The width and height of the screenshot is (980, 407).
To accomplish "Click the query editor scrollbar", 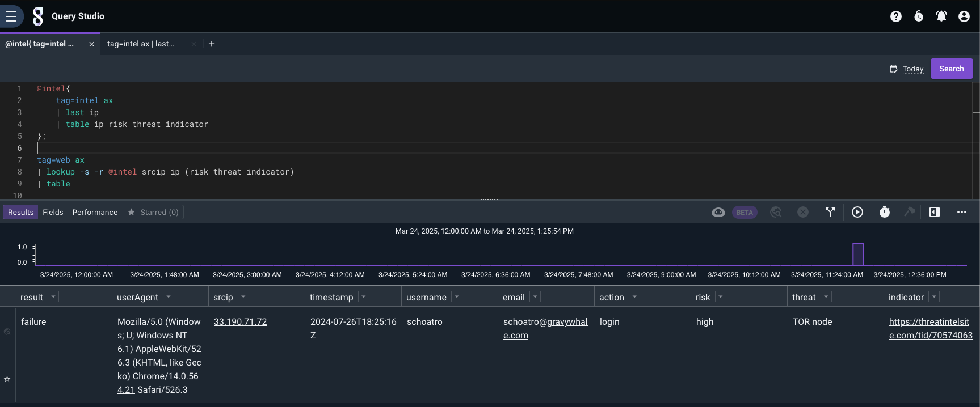I will pyautogui.click(x=976, y=141).
